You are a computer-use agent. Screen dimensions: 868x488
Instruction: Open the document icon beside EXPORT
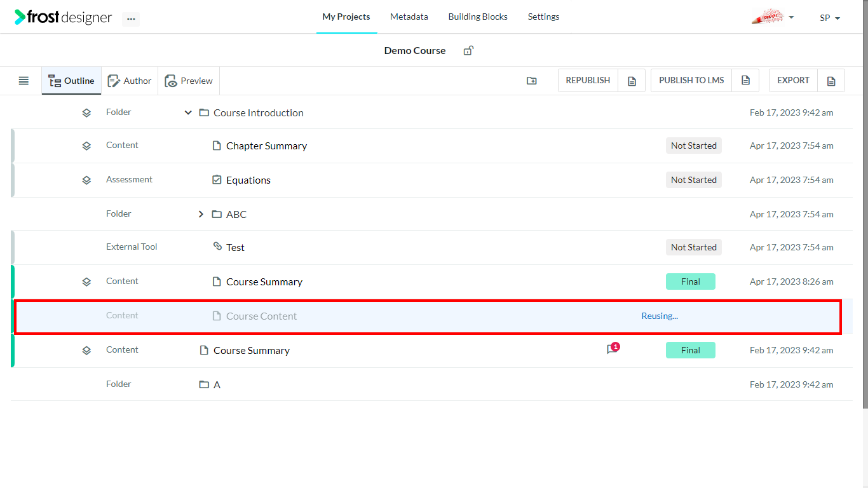831,81
